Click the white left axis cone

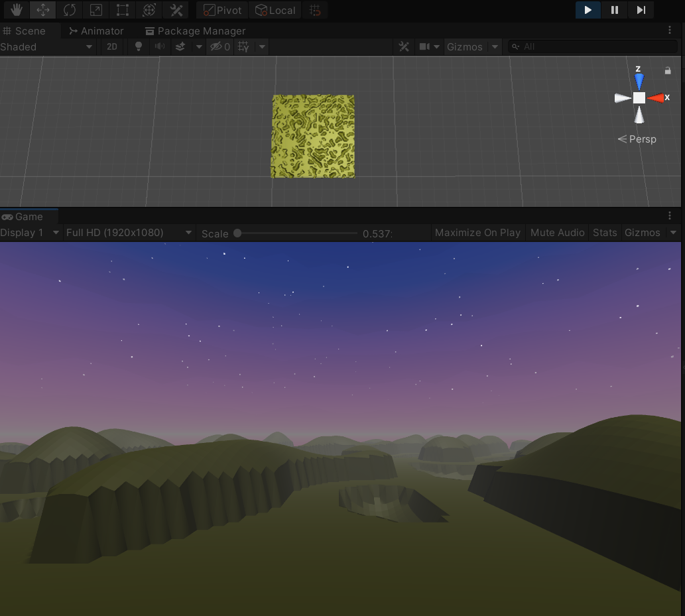click(623, 98)
